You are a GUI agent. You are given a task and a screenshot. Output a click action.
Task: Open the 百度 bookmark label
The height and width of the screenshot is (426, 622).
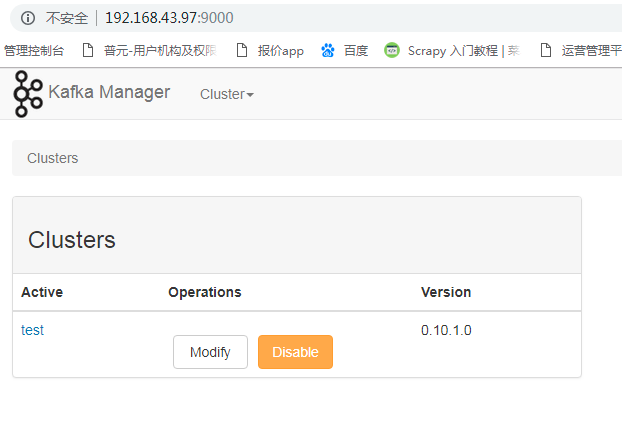pyautogui.click(x=356, y=50)
